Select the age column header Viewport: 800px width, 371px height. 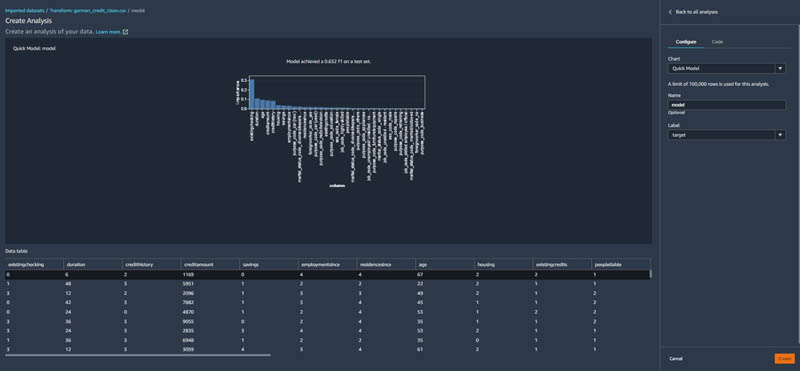pyautogui.click(x=445, y=265)
